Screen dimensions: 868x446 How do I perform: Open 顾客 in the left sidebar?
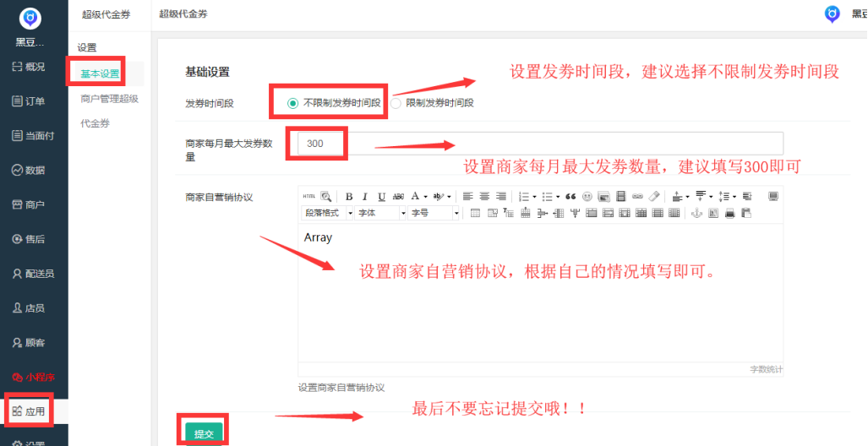(x=29, y=342)
